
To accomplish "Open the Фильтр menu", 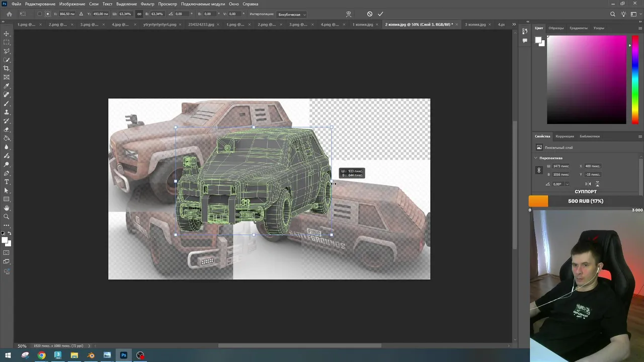I will [x=147, y=4].
